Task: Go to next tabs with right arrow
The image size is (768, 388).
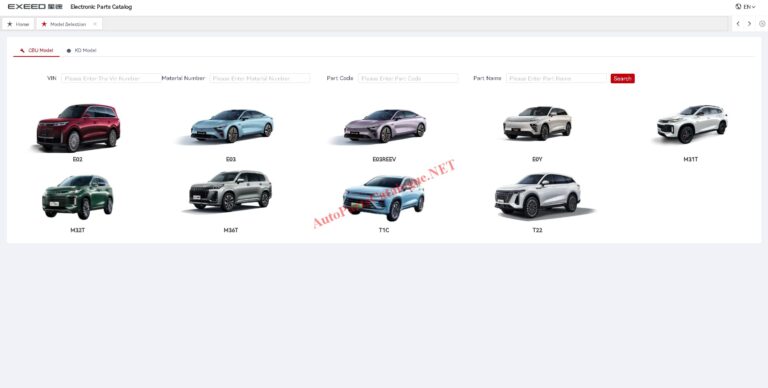Action: pos(749,24)
